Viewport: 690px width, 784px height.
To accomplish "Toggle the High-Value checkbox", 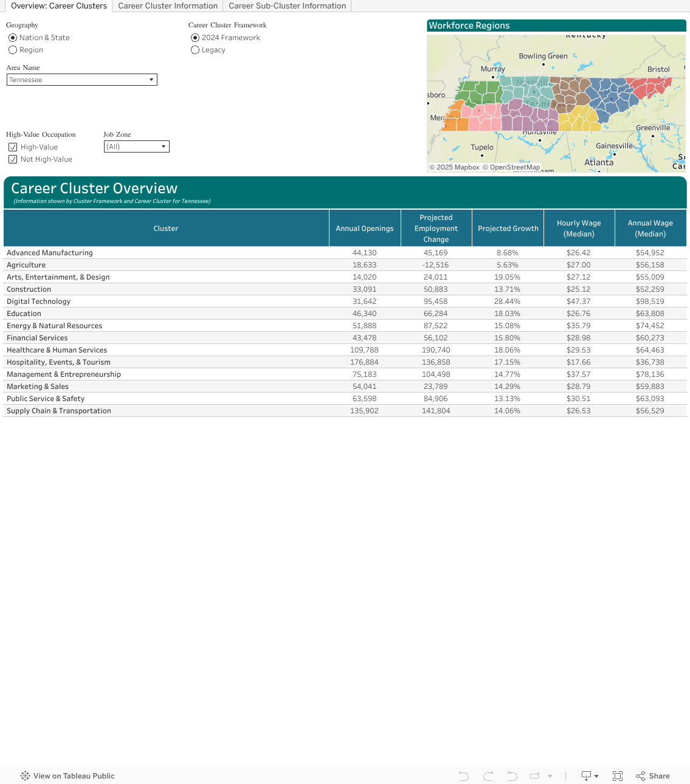I will (13, 147).
